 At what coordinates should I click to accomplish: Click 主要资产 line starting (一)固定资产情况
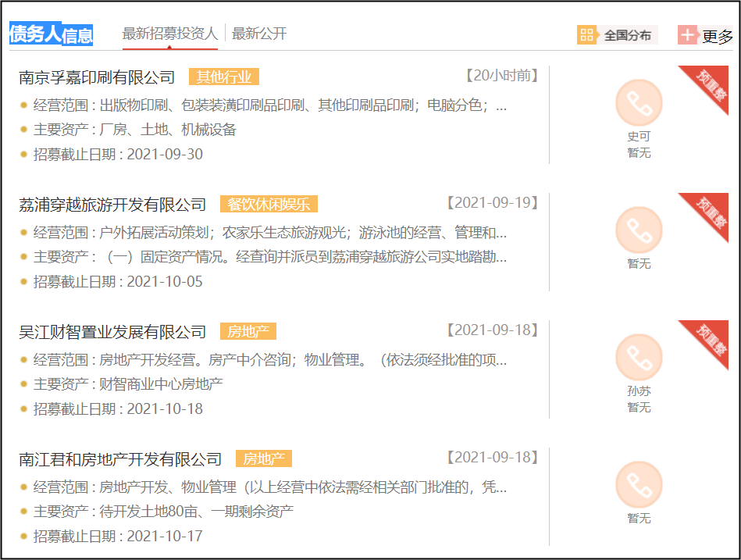(x=270, y=257)
